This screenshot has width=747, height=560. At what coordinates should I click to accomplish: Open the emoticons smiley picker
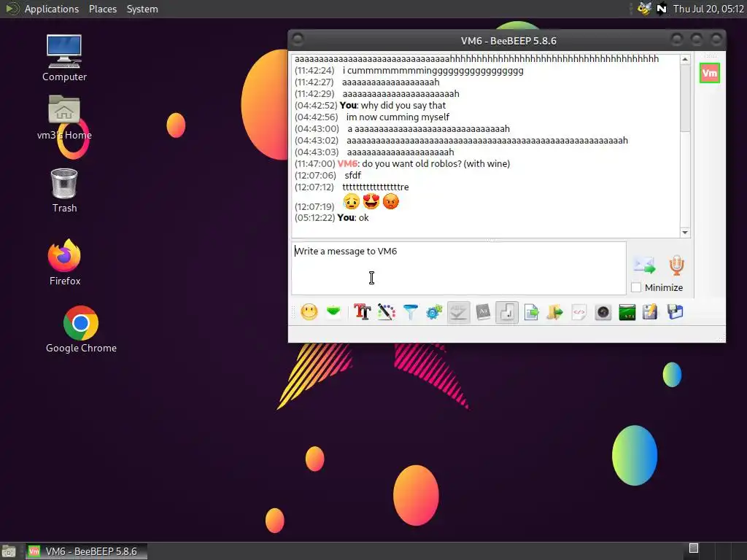[309, 312]
